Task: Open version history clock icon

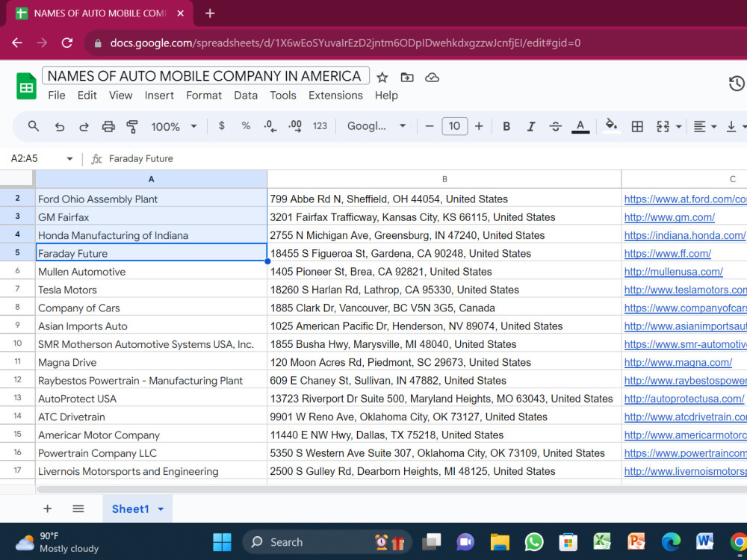Action: click(x=737, y=84)
